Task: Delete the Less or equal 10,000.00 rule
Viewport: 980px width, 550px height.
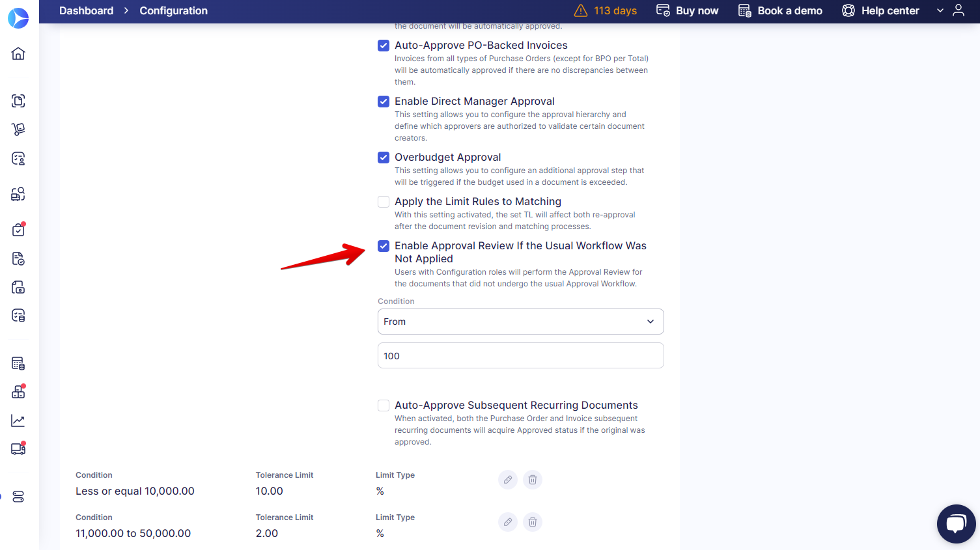Action: coord(533,480)
